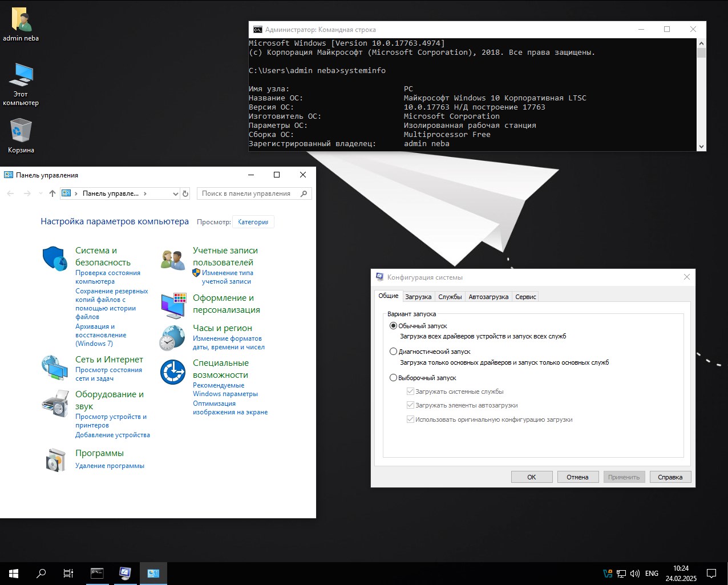Open the Система и безопасность shield icon

pyautogui.click(x=55, y=259)
